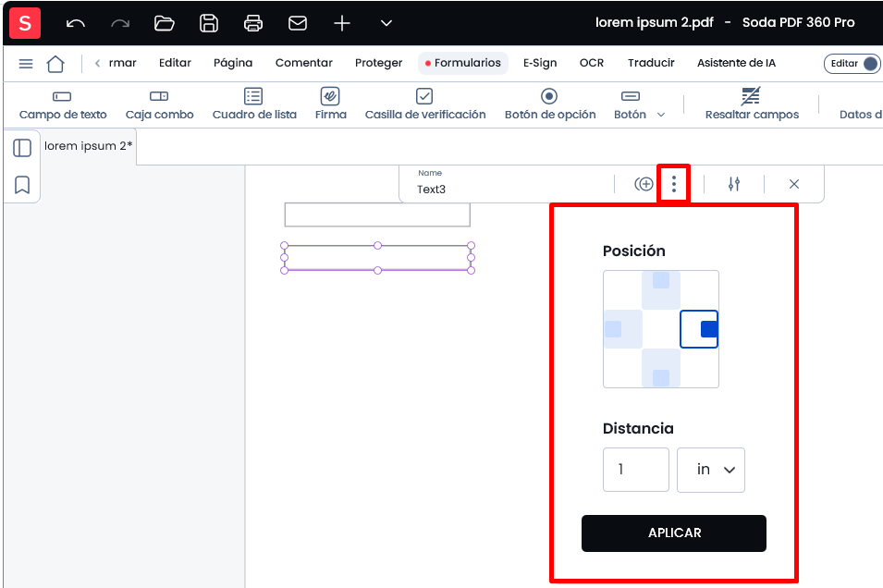This screenshot has width=883, height=588.
Task: Open field properties sliders icon
Action: [734, 184]
